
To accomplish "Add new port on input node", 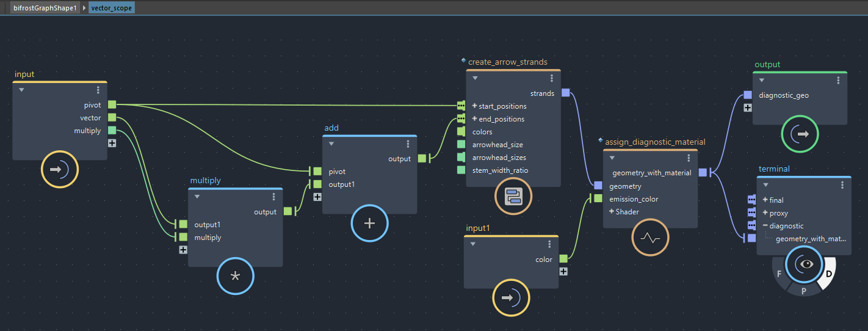I will [x=112, y=144].
